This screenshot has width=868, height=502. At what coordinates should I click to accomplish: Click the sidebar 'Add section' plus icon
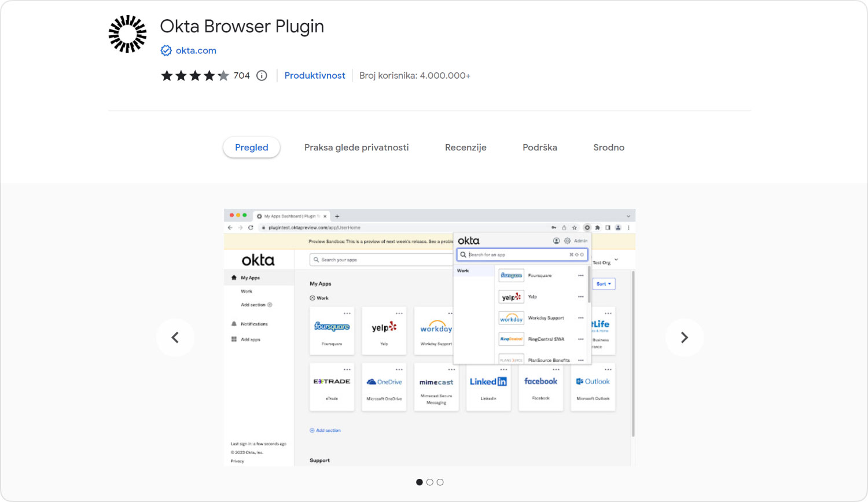[x=270, y=305]
